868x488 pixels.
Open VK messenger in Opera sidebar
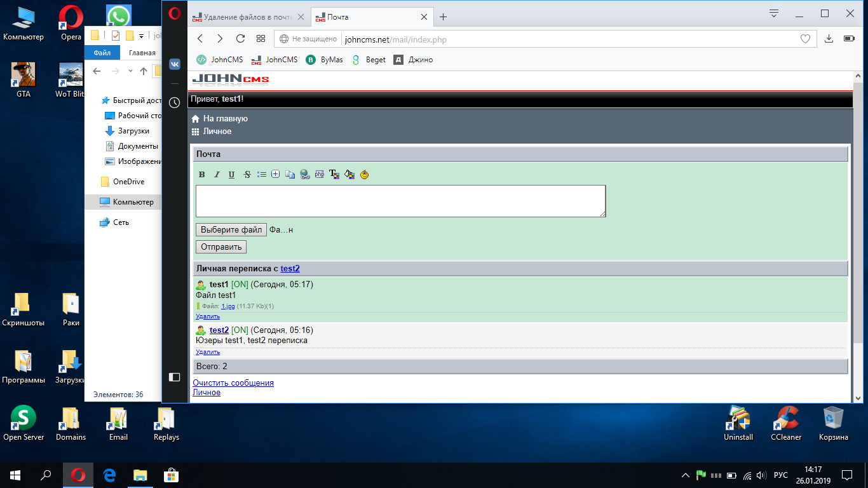tap(174, 64)
